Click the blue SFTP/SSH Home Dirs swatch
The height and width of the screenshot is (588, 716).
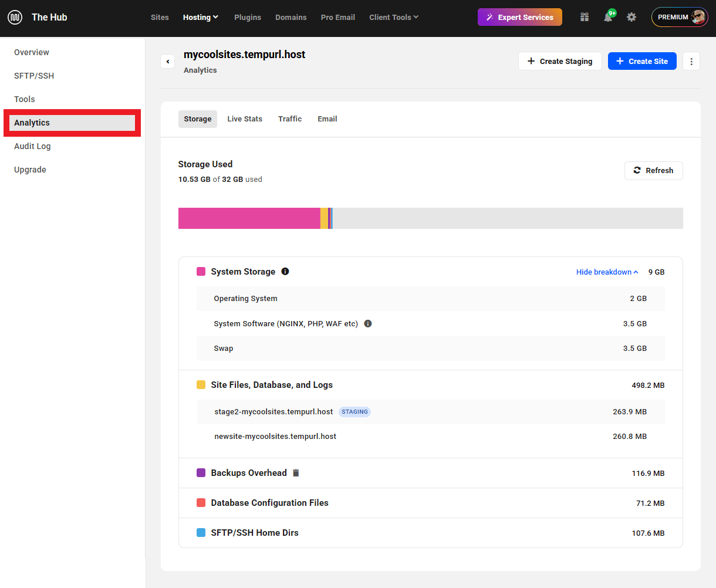(x=201, y=533)
